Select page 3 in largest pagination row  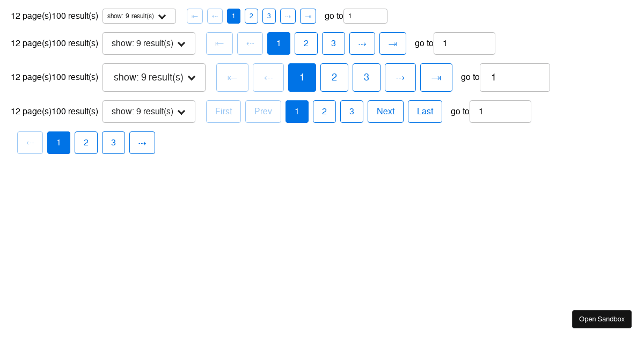[x=367, y=77]
